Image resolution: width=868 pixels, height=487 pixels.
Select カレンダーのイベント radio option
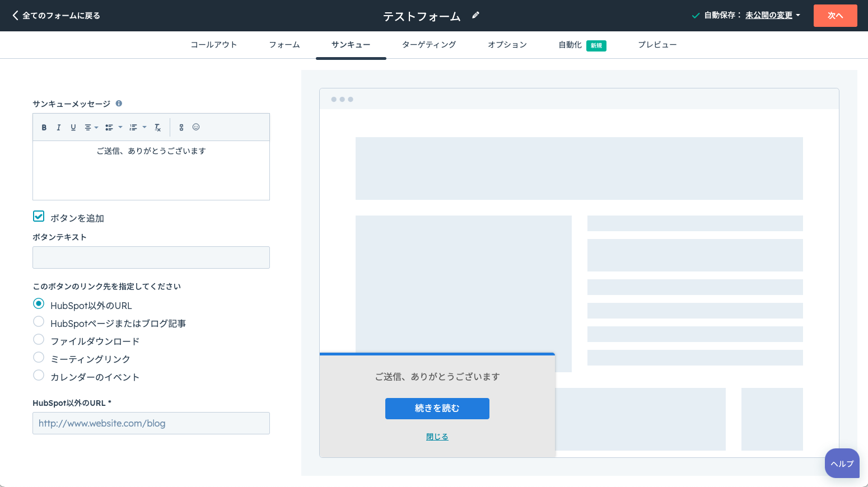click(39, 375)
